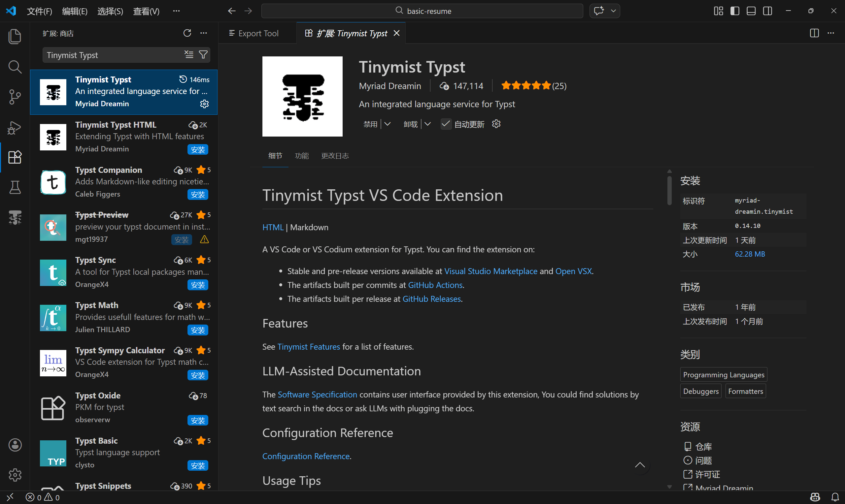Open notifications bell in status bar
The height and width of the screenshot is (504, 845).
pyautogui.click(x=835, y=497)
